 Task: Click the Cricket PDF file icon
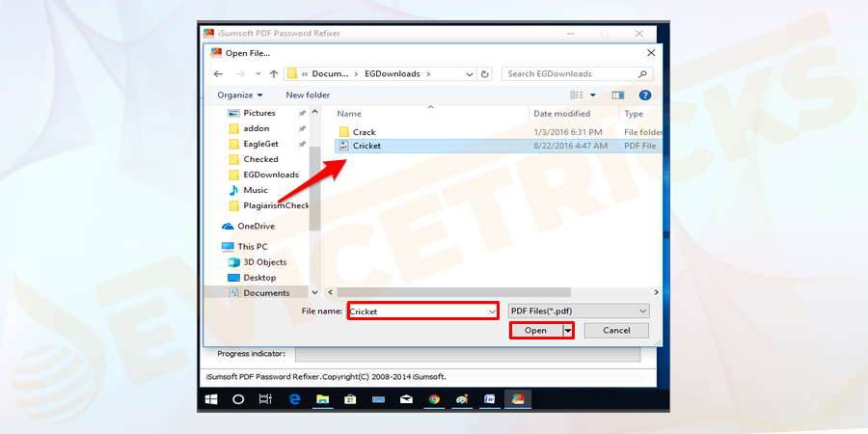(343, 147)
